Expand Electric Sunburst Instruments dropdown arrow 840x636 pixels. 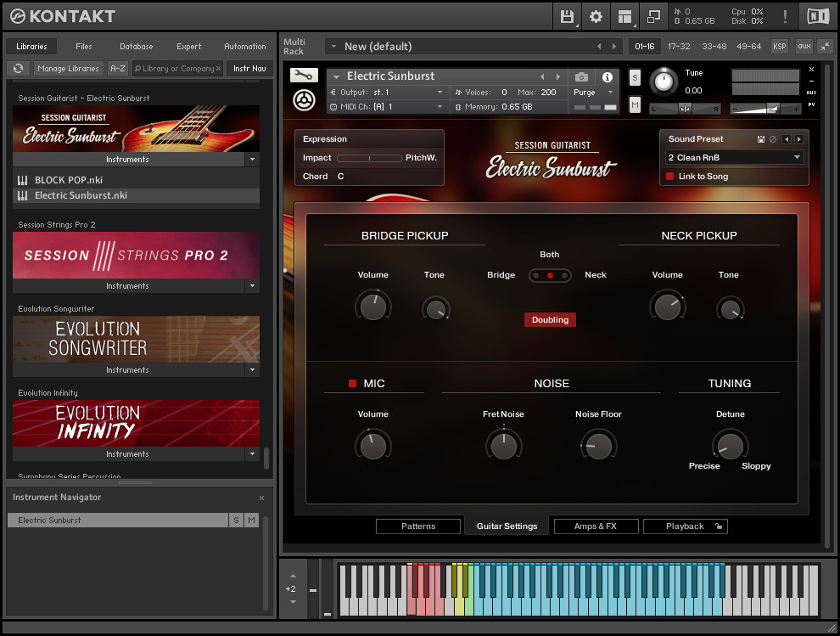(x=252, y=160)
